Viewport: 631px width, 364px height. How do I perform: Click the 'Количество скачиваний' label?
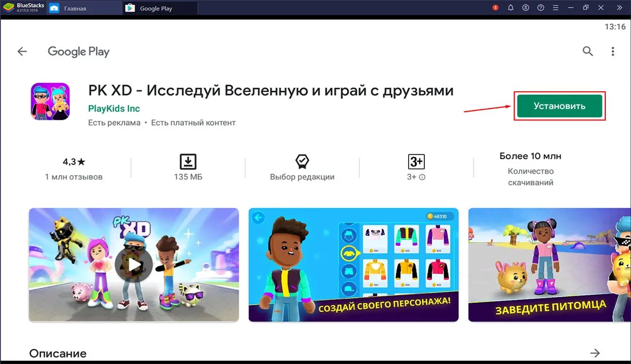[531, 177]
